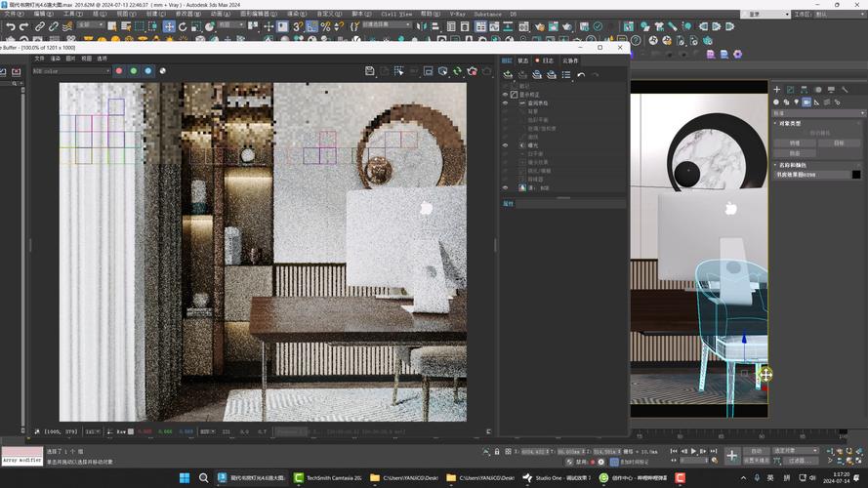
Task: Click the Free camera button in Object Type
Action: (795, 153)
